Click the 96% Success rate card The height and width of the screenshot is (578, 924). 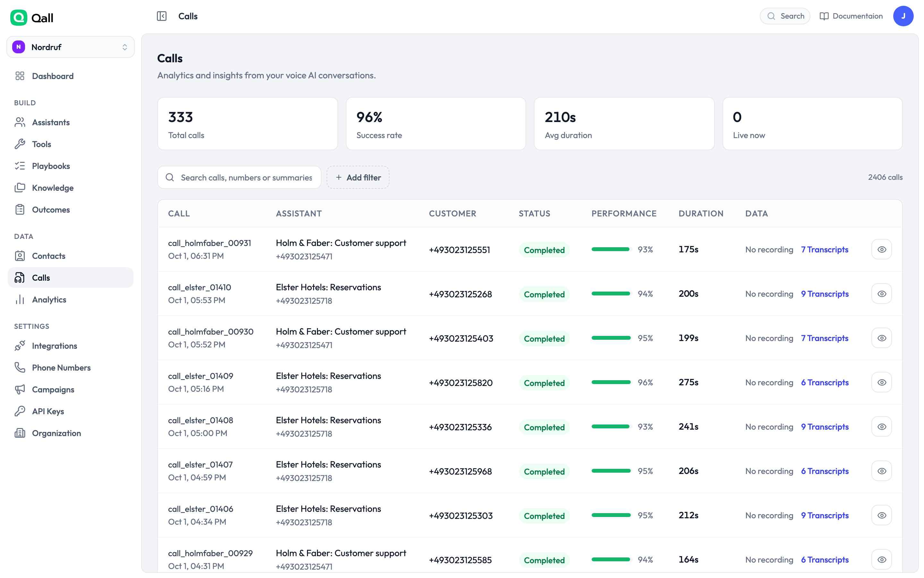point(436,124)
